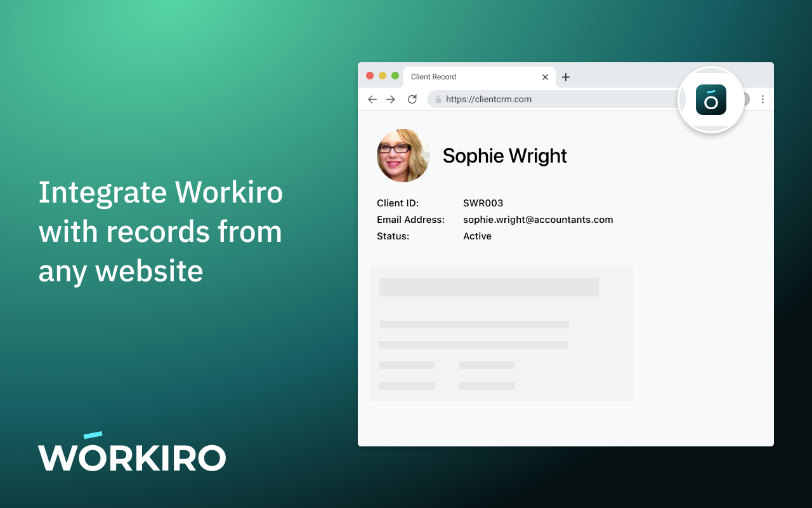This screenshot has width=812, height=508.
Task: Open the browser three-dot menu
Action: (763, 99)
